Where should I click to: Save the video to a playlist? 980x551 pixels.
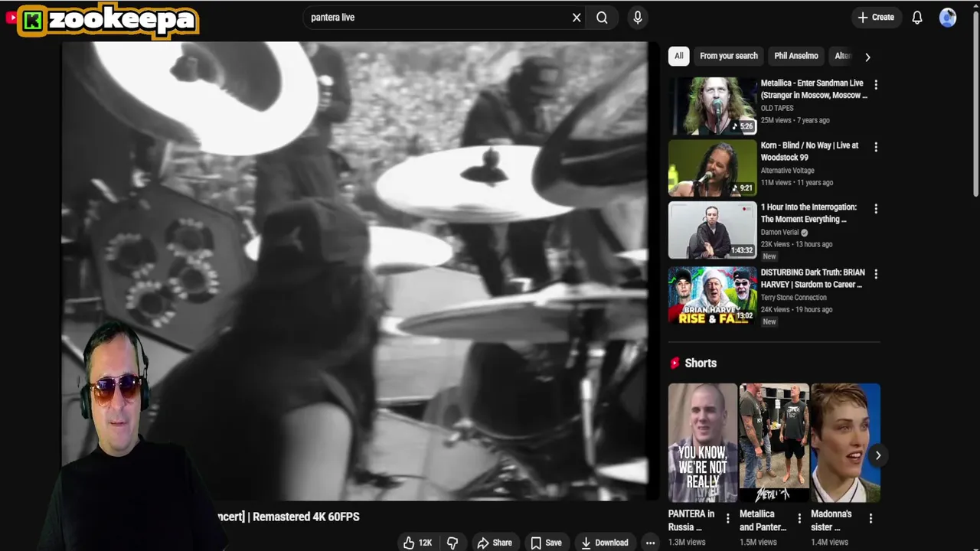click(547, 543)
